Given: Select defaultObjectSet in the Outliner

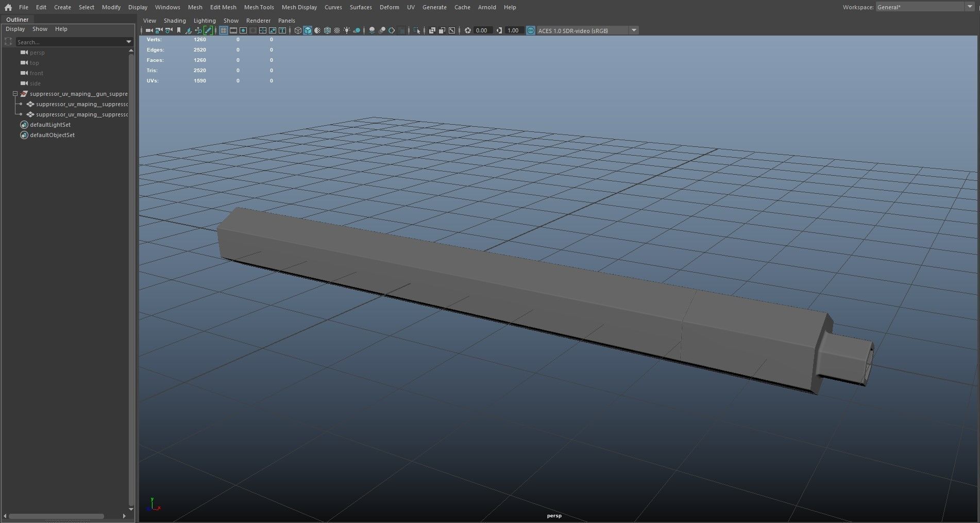Looking at the screenshot, I should pos(52,135).
